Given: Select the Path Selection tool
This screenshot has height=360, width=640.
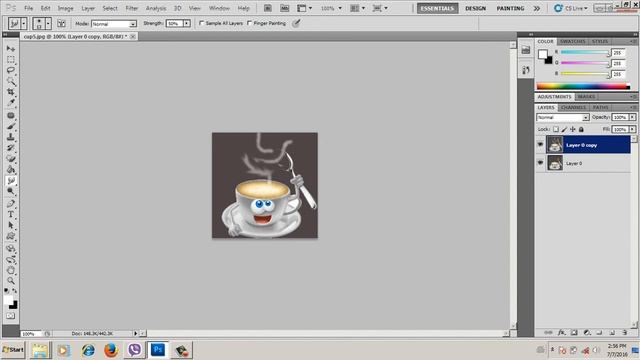Looking at the screenshot, I should pos(11,225).
